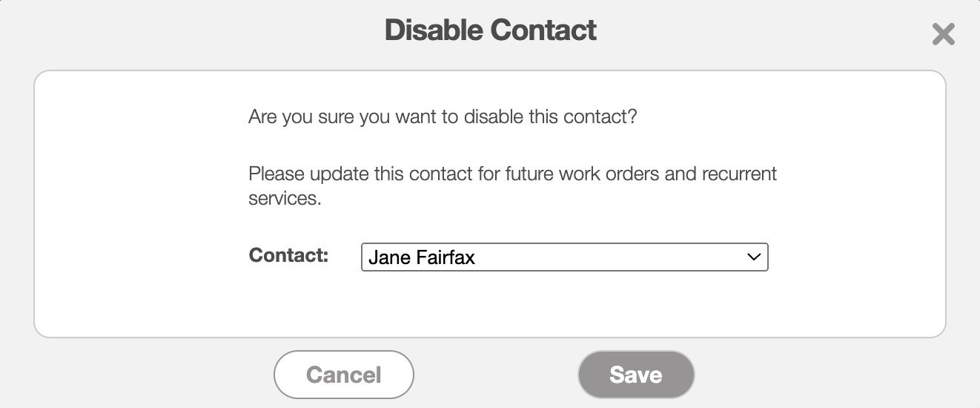Abort disabling the contact with Cancel
The image size is (980, 408).
343,375
